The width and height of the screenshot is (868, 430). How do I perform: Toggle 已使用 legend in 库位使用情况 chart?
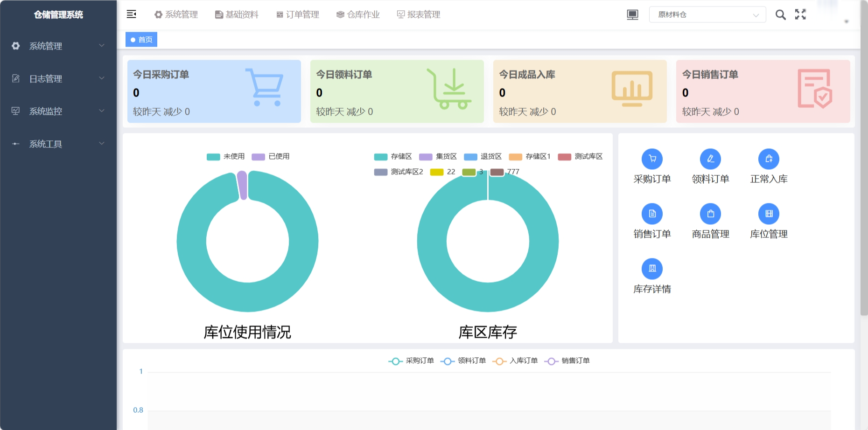click(271, 157)
